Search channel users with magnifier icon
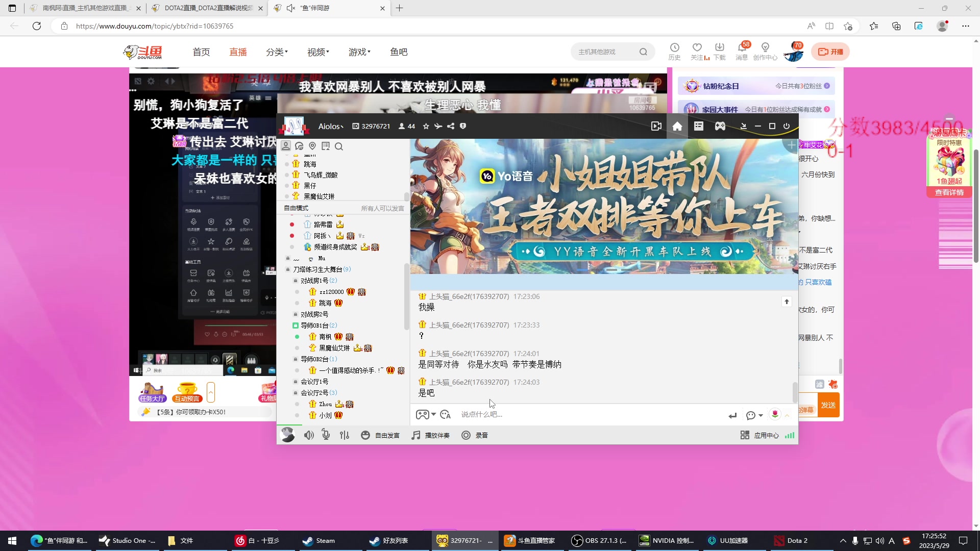 (x=339, y=146)
